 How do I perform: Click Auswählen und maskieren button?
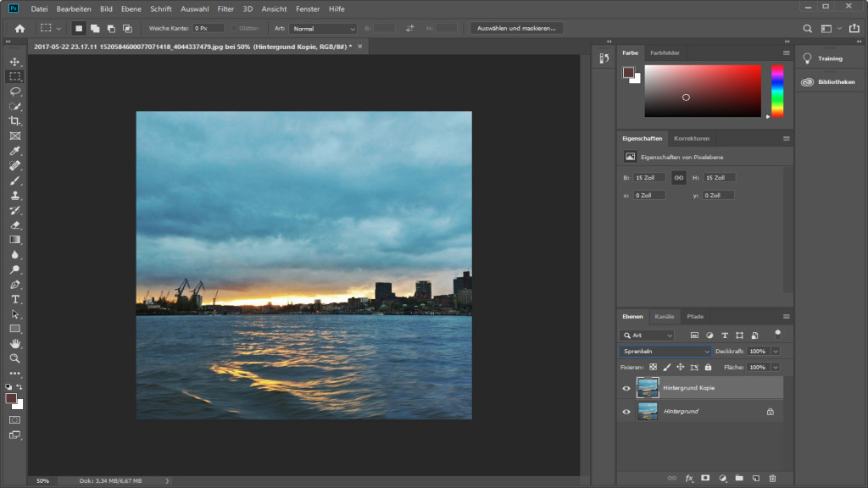pos(516,27)
